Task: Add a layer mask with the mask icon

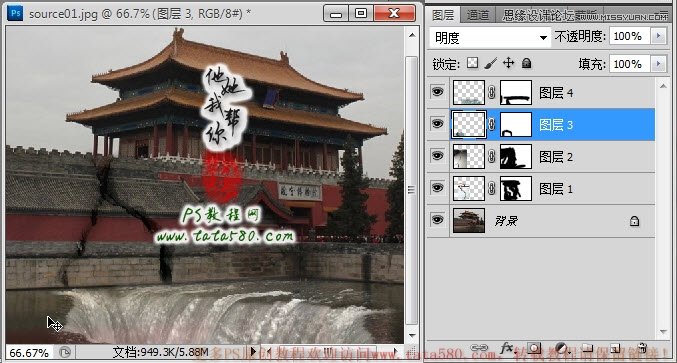Action: pos(534,348)
